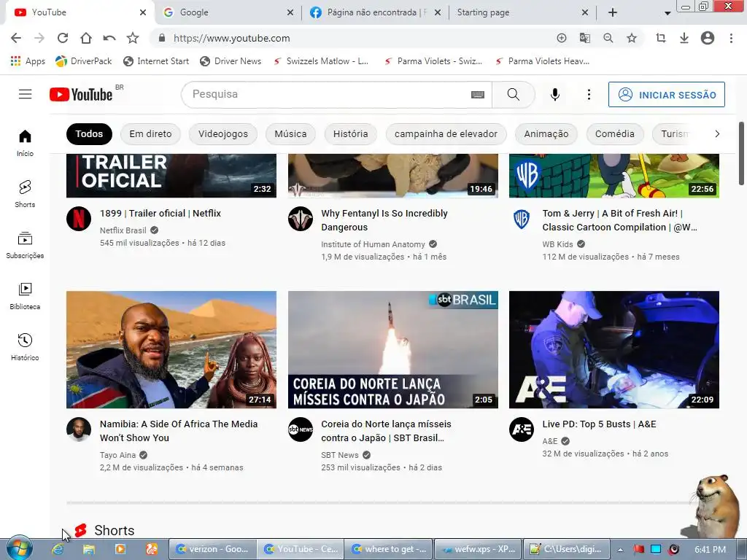Reload the page

[63, 38]
